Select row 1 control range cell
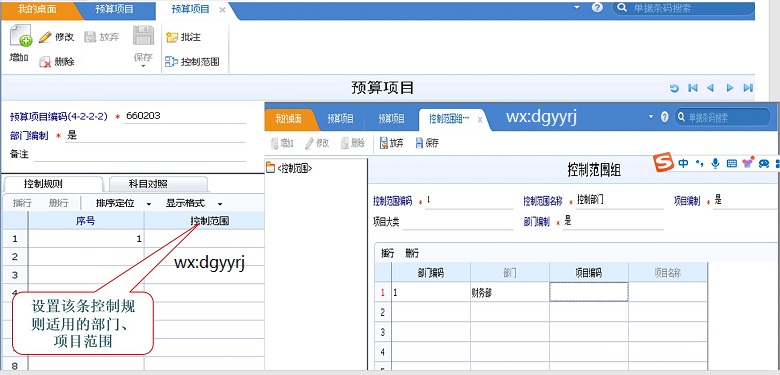The height and width of the screenshot is (375, 780). coord(204,239)
